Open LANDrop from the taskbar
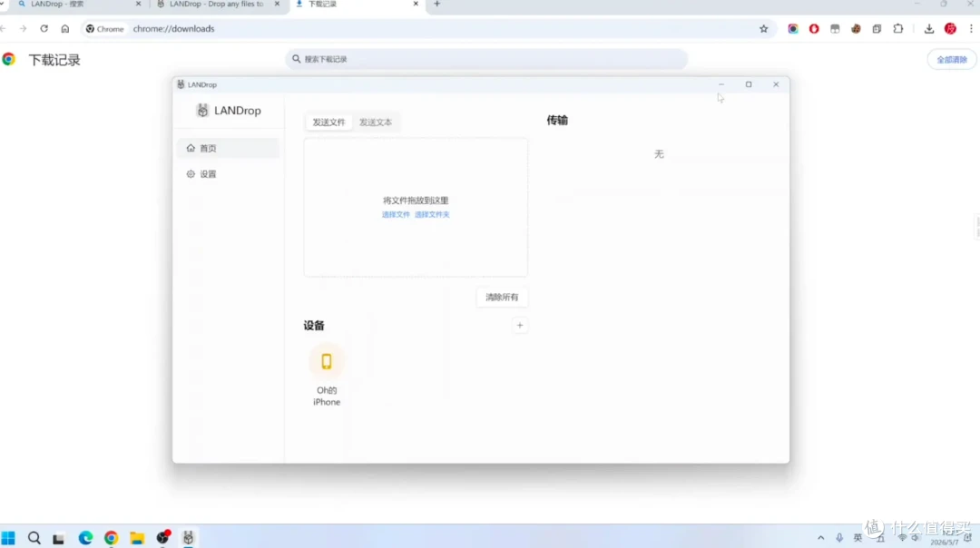 (188, 538)
